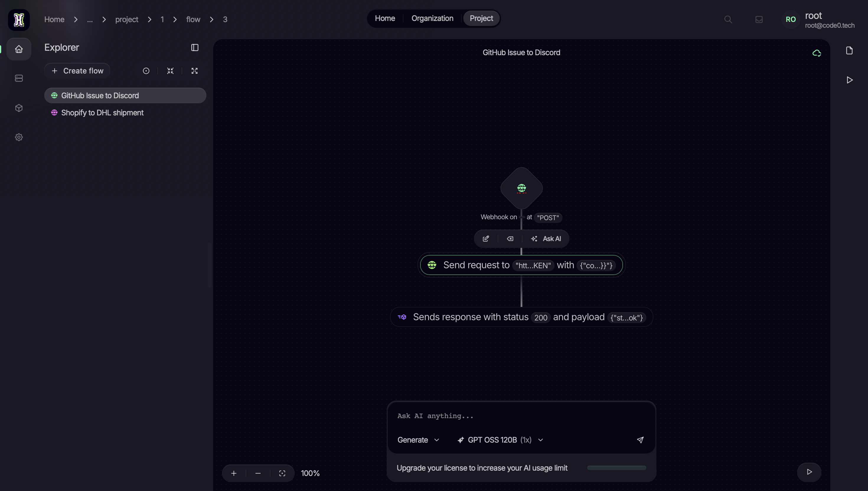868x491 pixels.
Task: Expand all flows icon in Explorer
Action: [195, 71]
